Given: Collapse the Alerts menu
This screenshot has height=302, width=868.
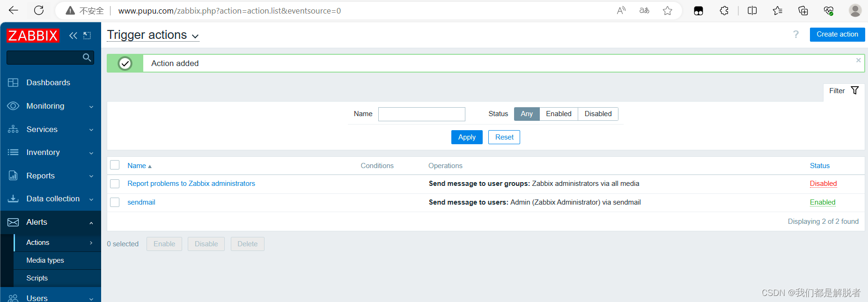Looking at the screenshot, I should [51, 222].
